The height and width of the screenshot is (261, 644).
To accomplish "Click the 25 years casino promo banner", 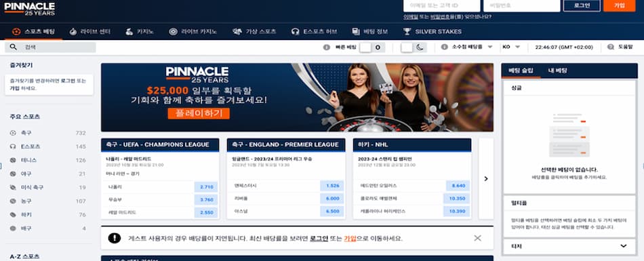I will 297,98.
